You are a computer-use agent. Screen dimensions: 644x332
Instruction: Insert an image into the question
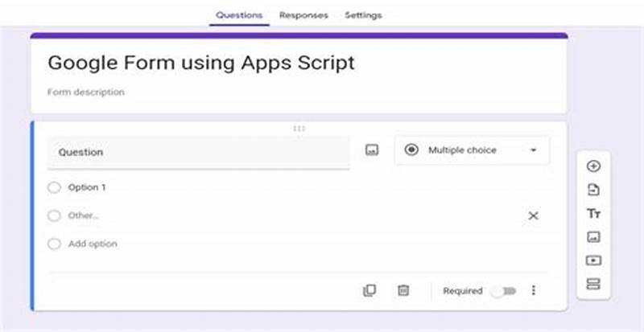(x=372, y=150)
